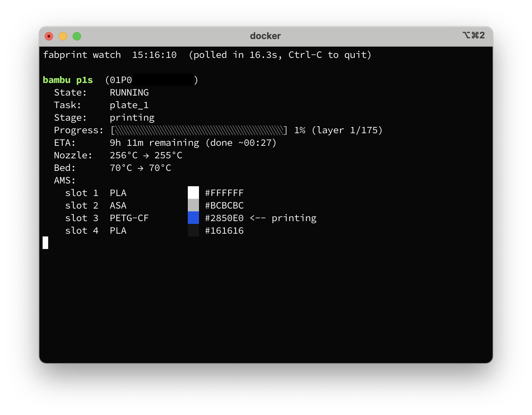Screen dimensions: 532x415
Task: Click the gray color swatch for slot 2
Action: click(193, 205)
